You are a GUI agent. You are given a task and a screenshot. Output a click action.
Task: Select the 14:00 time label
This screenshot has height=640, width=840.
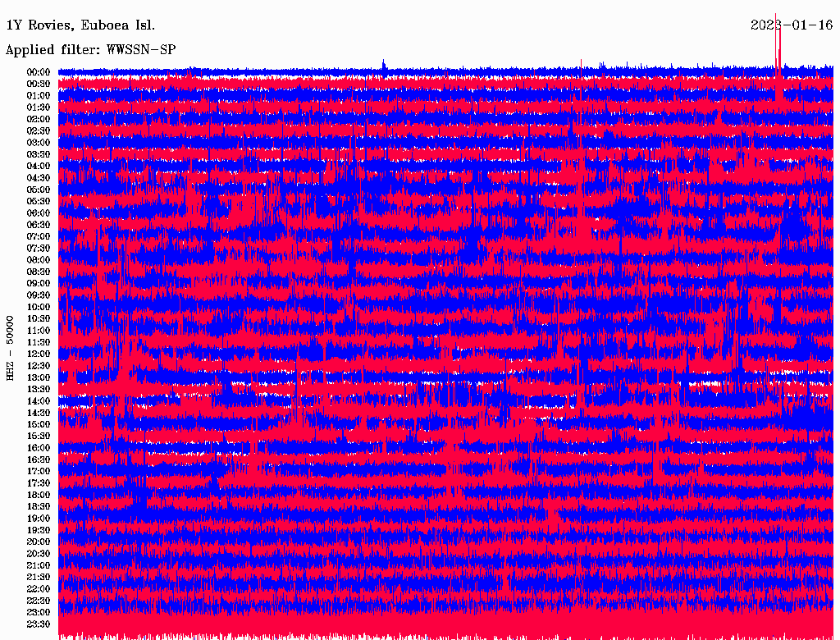pos(39,401)
